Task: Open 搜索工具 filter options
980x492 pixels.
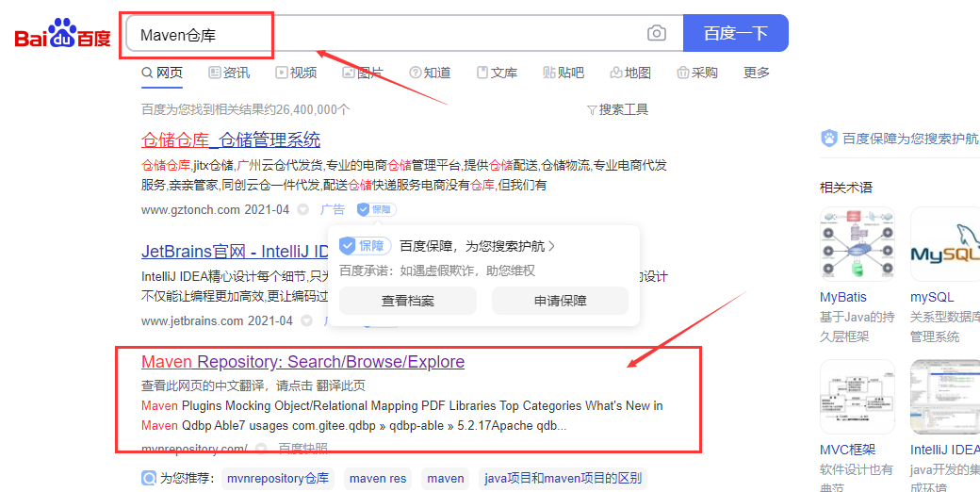Action: [617, 110]
